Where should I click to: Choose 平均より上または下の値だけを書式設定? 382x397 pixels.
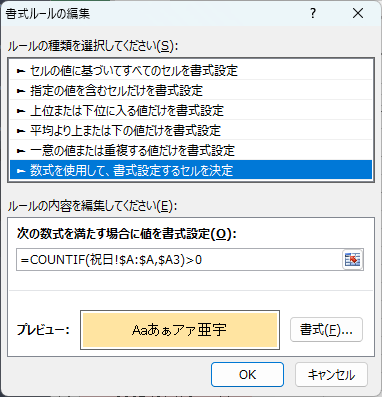tap(191, 131)
